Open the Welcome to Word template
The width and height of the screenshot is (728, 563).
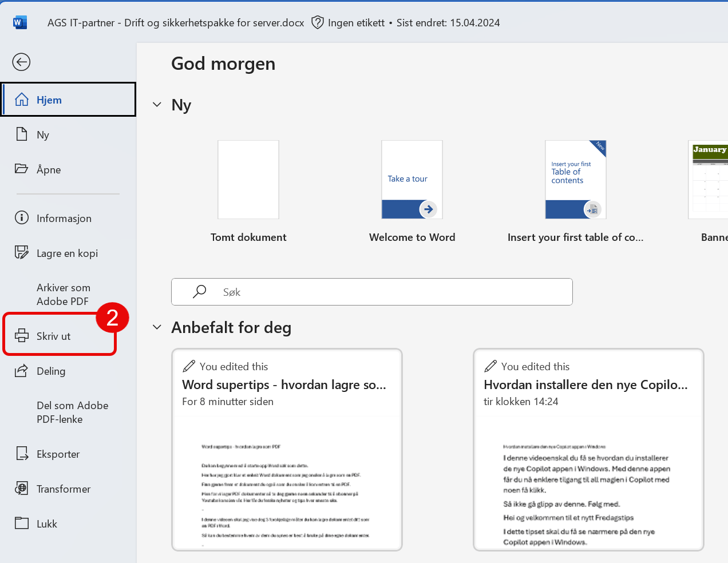412,180
